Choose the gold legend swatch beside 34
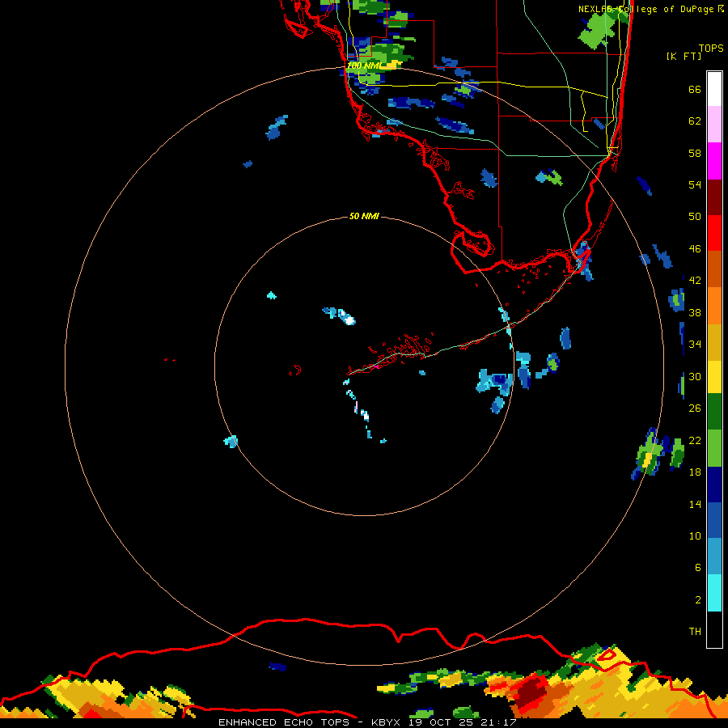This screenshot has width=728, height=728. tap(714, 342)
